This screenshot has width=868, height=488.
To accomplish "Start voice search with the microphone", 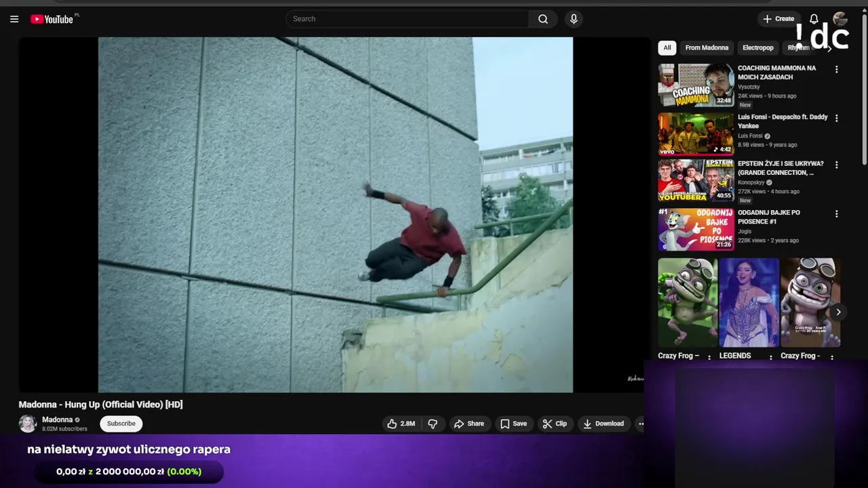I will [574, 19].
